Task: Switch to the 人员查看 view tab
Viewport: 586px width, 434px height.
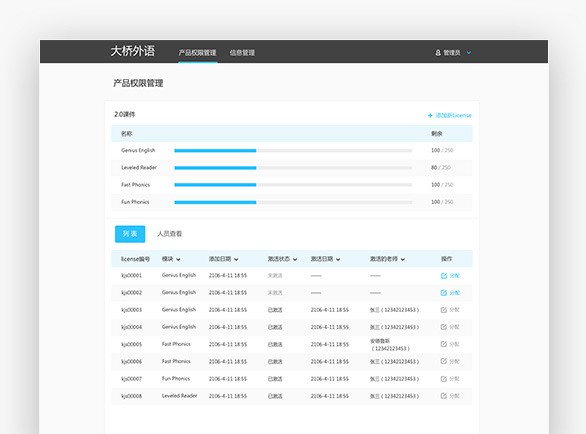Action: click(169, 234)
